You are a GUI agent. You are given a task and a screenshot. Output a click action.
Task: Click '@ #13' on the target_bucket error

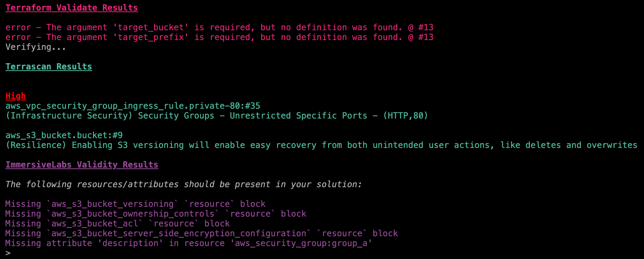pos(420,27)
